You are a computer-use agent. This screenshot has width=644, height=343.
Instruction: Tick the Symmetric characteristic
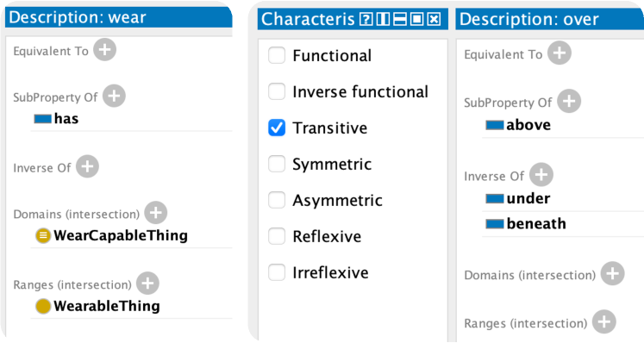277,164
